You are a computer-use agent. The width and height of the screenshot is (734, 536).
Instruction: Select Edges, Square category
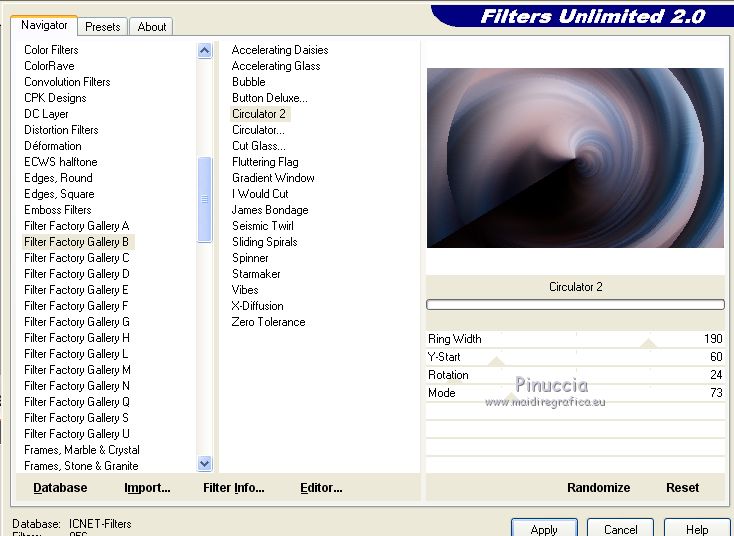pyautogui.click(x=59, y=193)
